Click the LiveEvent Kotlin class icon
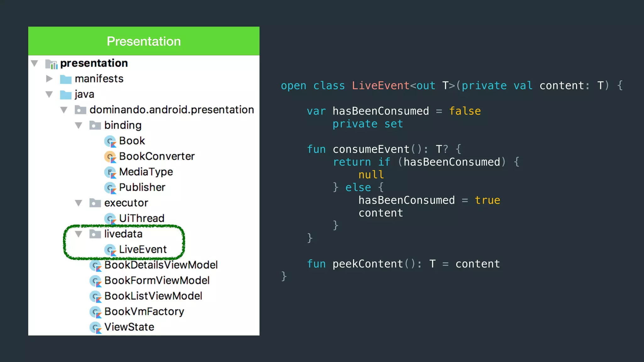 tap(110, 250)
